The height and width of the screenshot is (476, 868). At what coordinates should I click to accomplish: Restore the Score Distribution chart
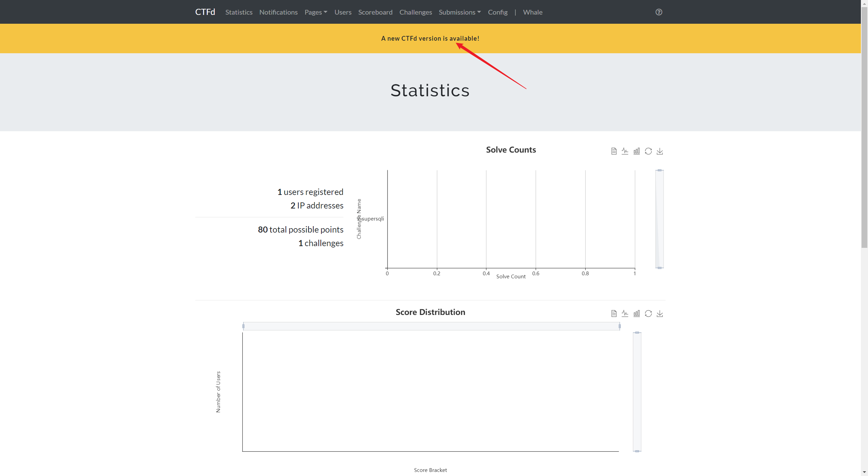[648, 314]
